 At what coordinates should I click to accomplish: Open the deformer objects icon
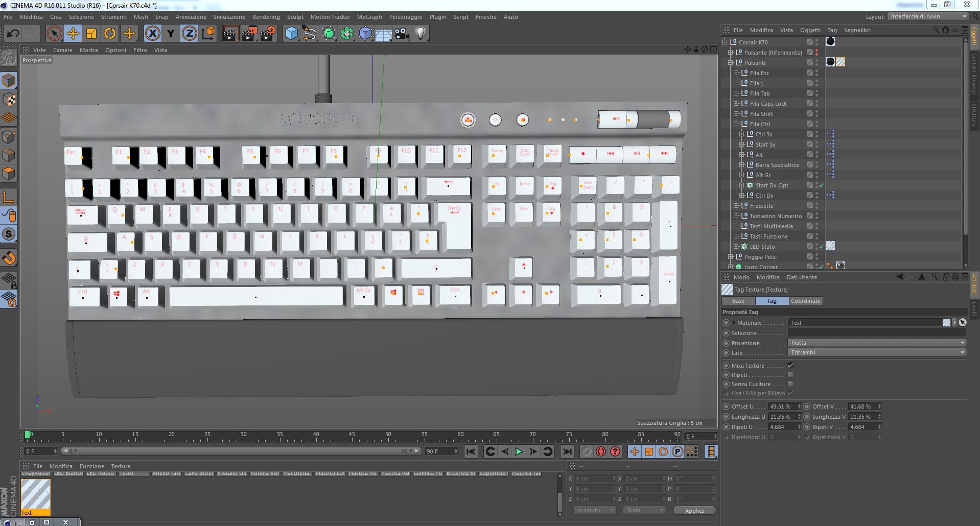click(x=365, y=34)
